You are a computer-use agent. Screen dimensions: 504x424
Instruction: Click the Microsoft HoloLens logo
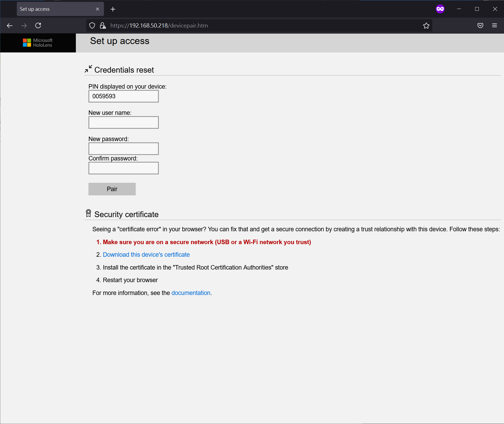click(38, 43)
